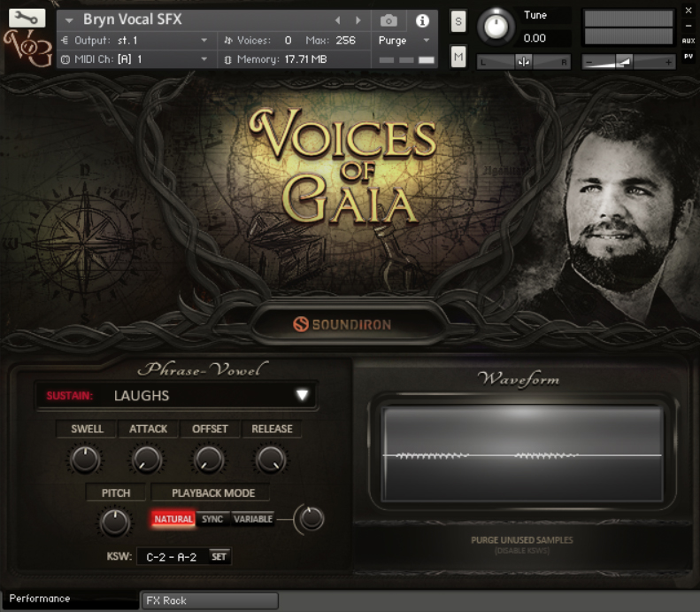Click the Attack knob
Viewport: 700px width, 612px height.
tap(146, 459)
